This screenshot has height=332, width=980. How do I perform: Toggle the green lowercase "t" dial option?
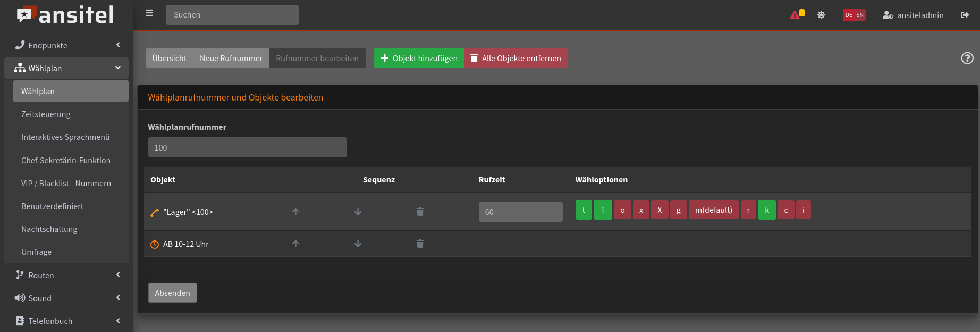click(584, 210)
